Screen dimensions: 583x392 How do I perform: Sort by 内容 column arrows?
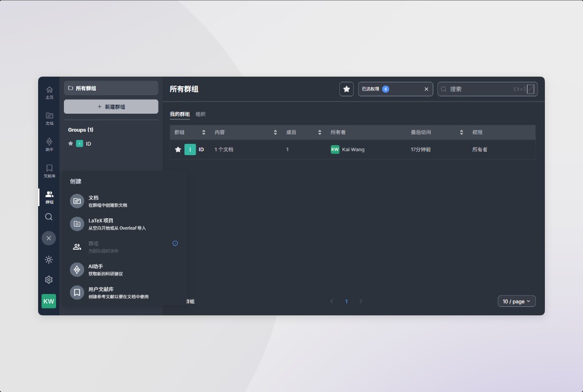pyautogui.click(x=275, y=132)
